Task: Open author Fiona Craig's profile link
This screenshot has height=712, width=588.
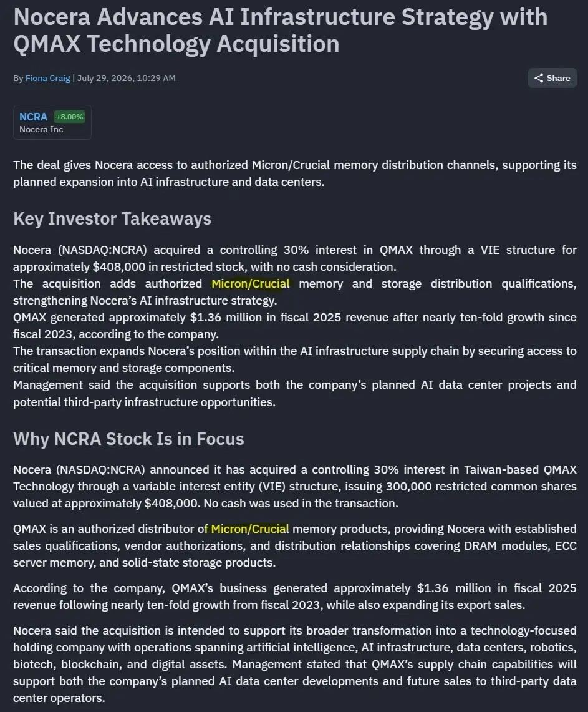Action: 47,78
